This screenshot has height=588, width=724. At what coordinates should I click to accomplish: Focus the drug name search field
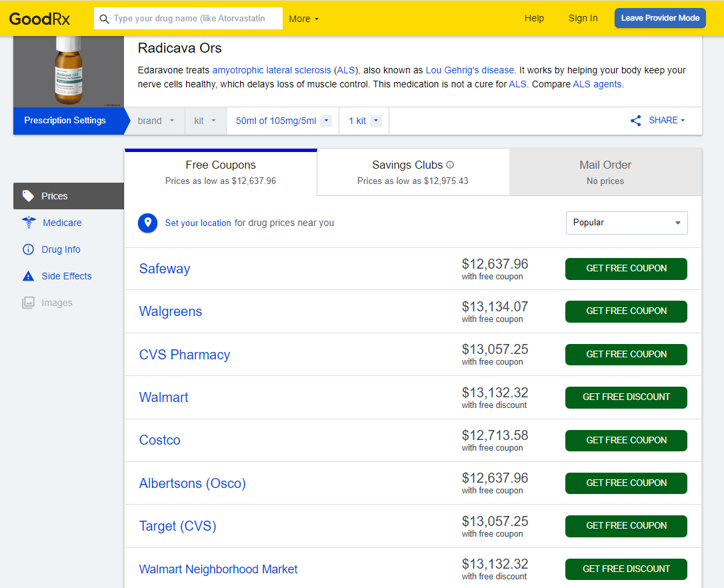189,19
